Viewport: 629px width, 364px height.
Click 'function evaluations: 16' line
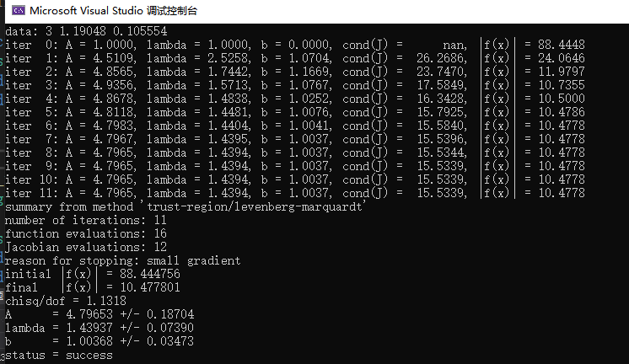click(x=86, y=233)
